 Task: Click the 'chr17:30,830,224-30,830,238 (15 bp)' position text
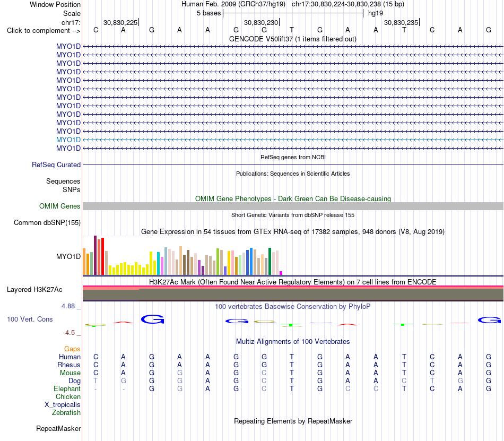tap(348, 4)
